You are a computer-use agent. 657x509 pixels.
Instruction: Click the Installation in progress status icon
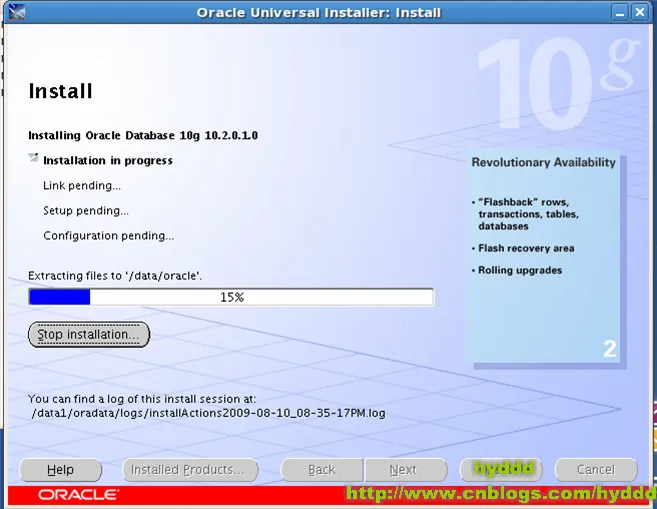[33, 158]
